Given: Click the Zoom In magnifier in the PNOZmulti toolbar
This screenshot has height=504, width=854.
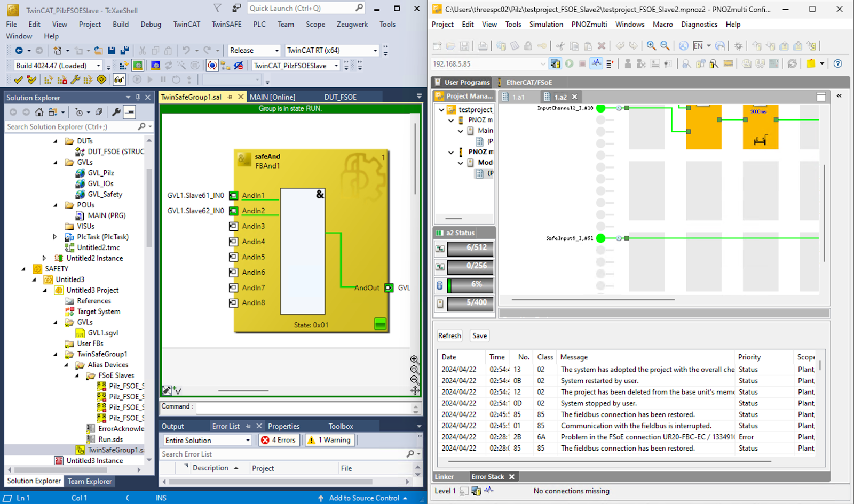Looking at the screenshot, I should [651, 46].
